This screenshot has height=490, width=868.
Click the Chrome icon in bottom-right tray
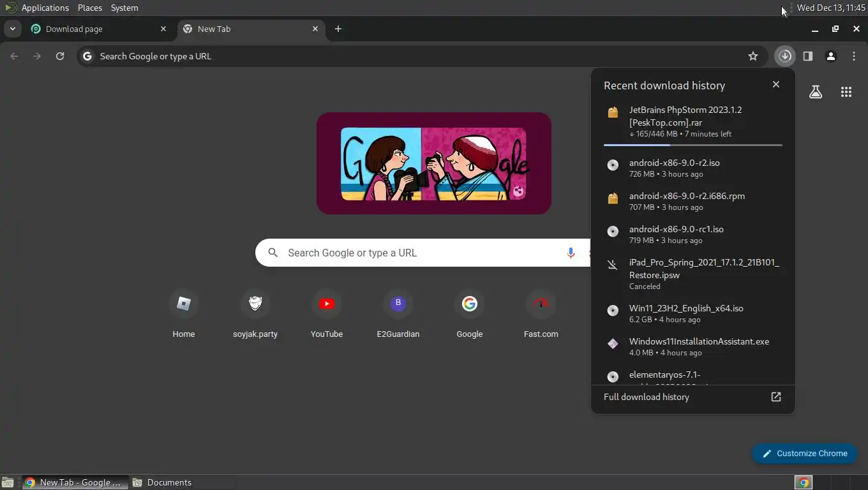[804, 482]
